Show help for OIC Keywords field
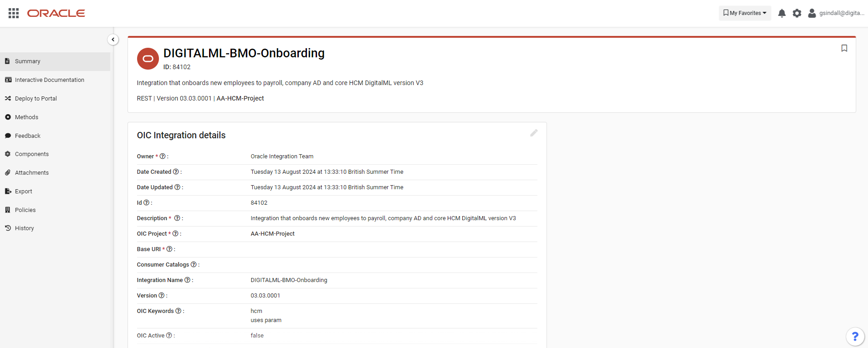The height and width of the screenshot is (348, 868). pos(179,311)
